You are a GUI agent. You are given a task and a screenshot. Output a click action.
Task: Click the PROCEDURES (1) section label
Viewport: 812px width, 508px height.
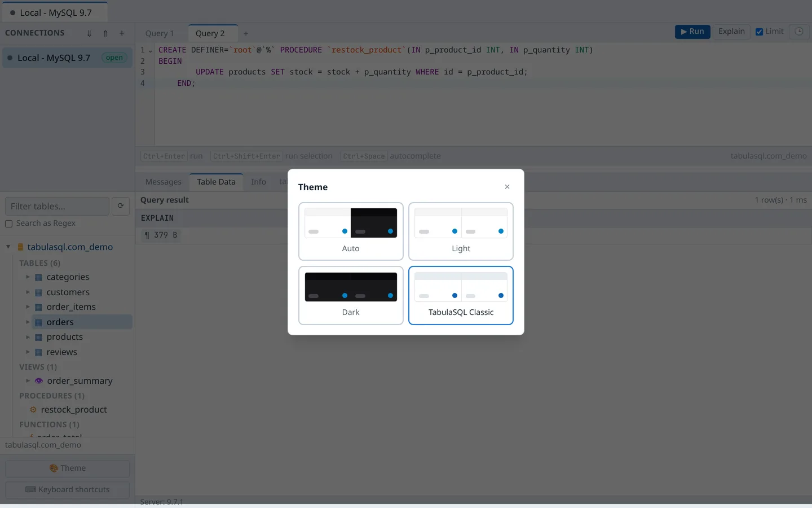(x=52, y=396)
